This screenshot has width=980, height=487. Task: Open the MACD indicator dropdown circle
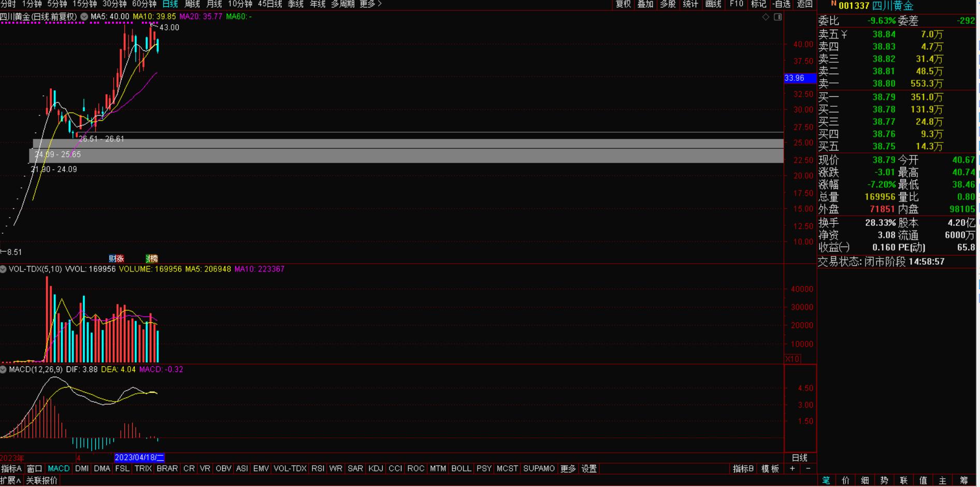pos(3,369)
